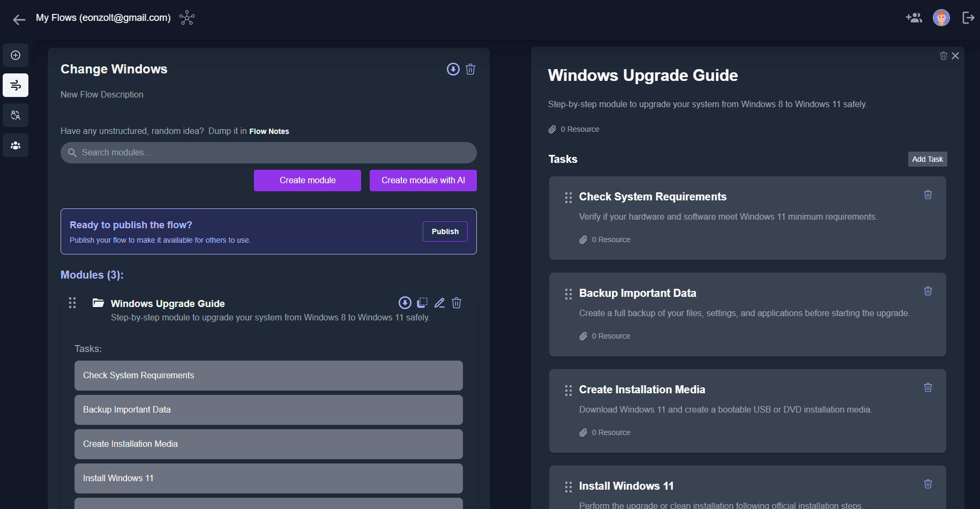
Task: Open the Flow Notes link
Action: pyautogui.click(x=269, y=131)
